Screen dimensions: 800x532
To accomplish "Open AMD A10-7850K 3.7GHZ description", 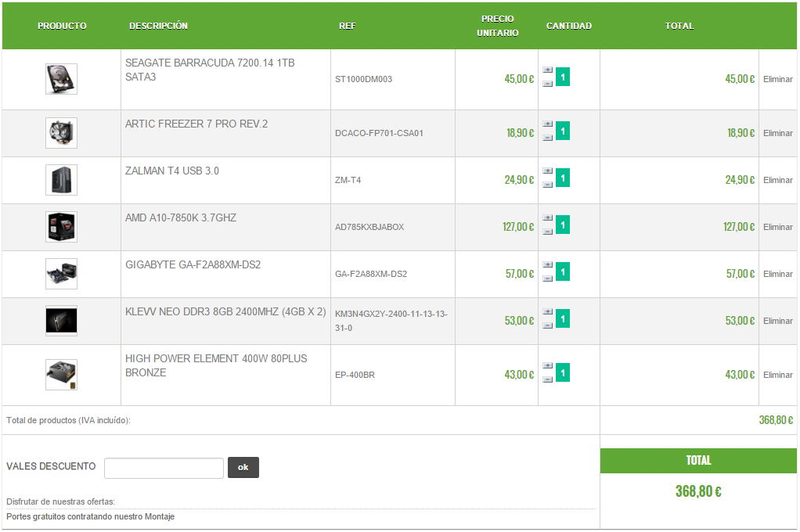I will (181, 217).
